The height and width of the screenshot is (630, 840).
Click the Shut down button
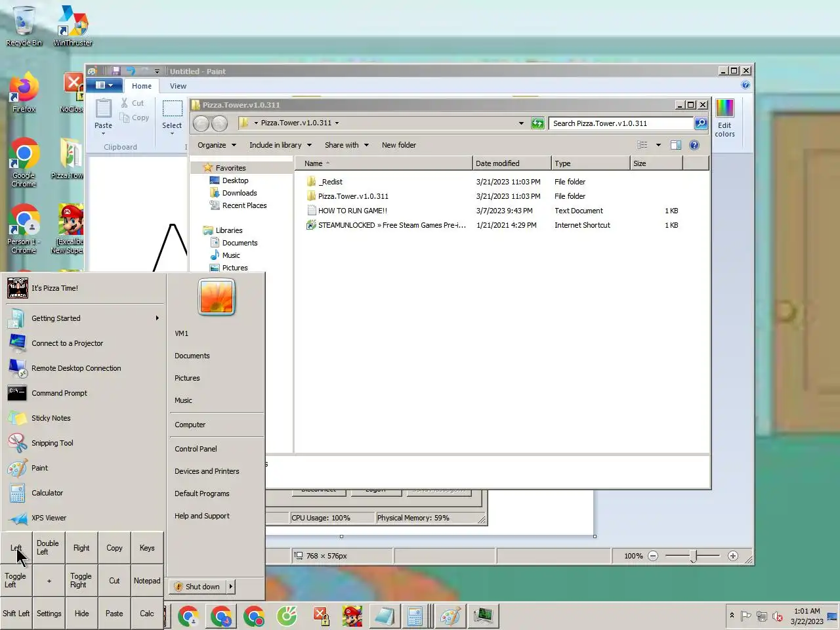pos(198,587)
